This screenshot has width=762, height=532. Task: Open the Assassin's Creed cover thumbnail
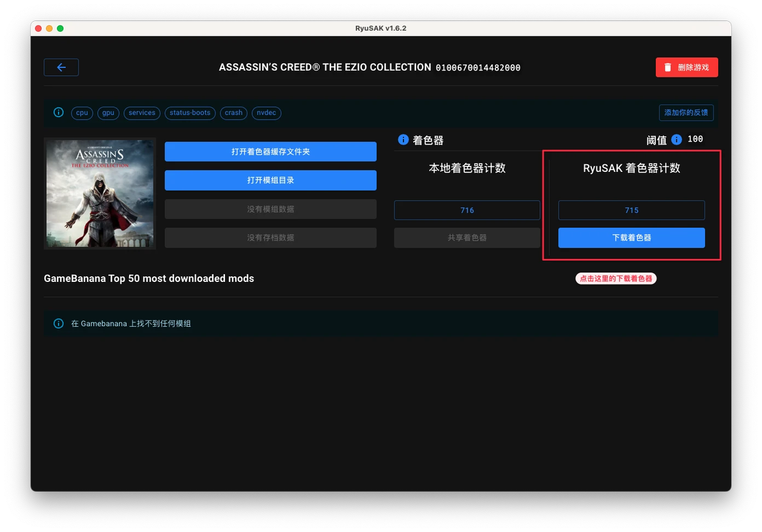pyautogui.click(x=100, y=194)
